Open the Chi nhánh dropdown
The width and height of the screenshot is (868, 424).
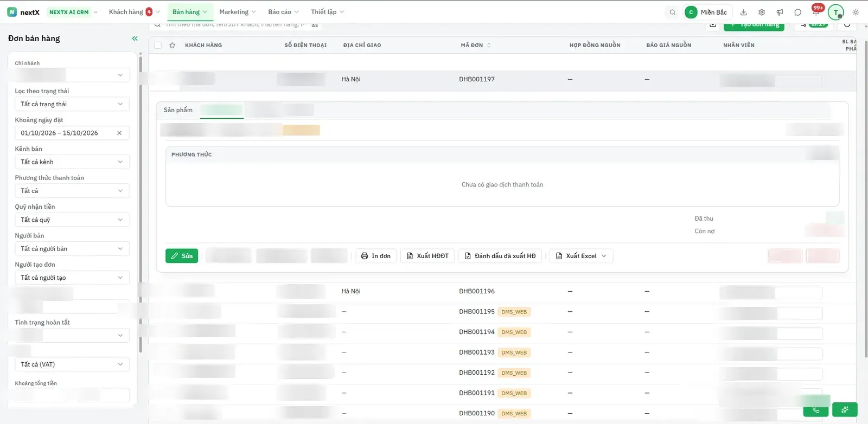point(72,75)
